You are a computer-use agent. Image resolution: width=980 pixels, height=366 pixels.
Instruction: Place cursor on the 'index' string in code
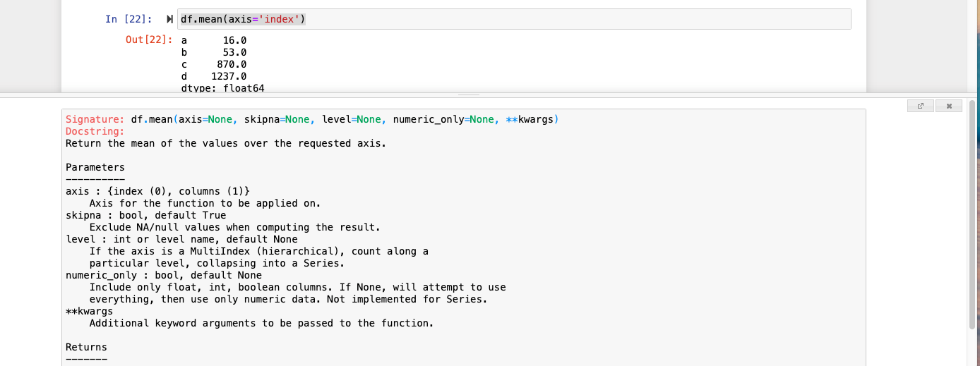(x=281, y=19)
